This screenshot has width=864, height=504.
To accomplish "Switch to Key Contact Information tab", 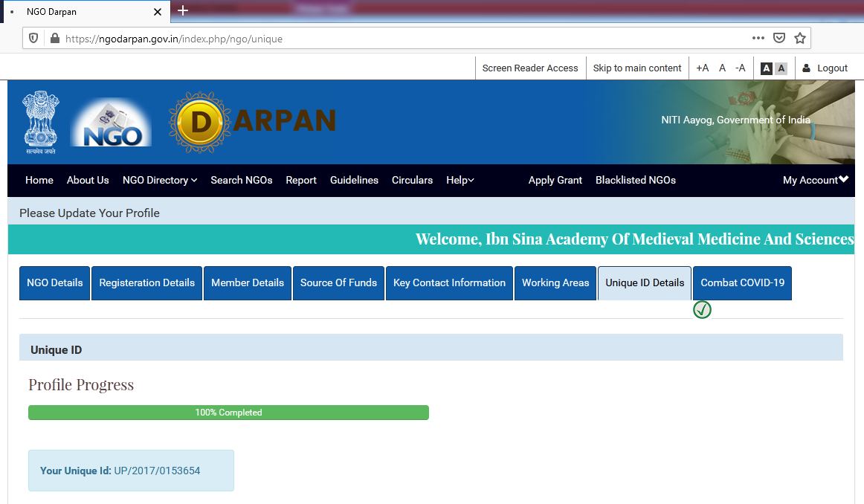I will point(449,283).
